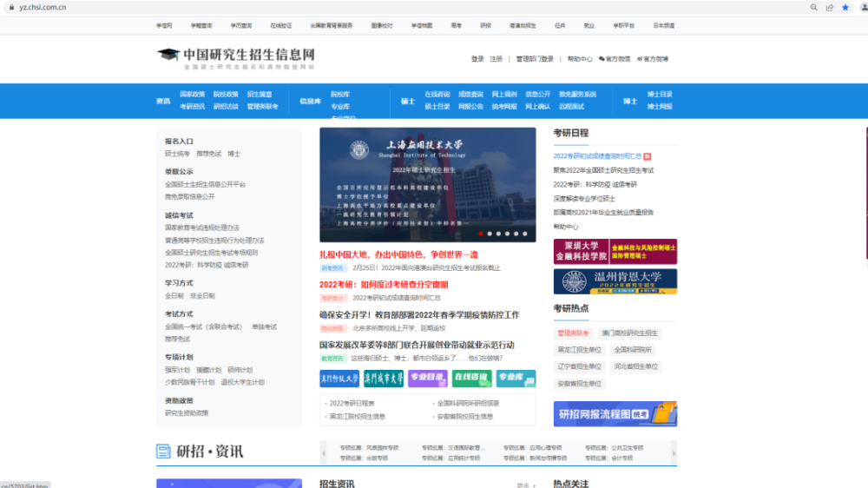Select the fifth carousel dot
The height and width of the screenshot is (488, 868).
point(516,234)
